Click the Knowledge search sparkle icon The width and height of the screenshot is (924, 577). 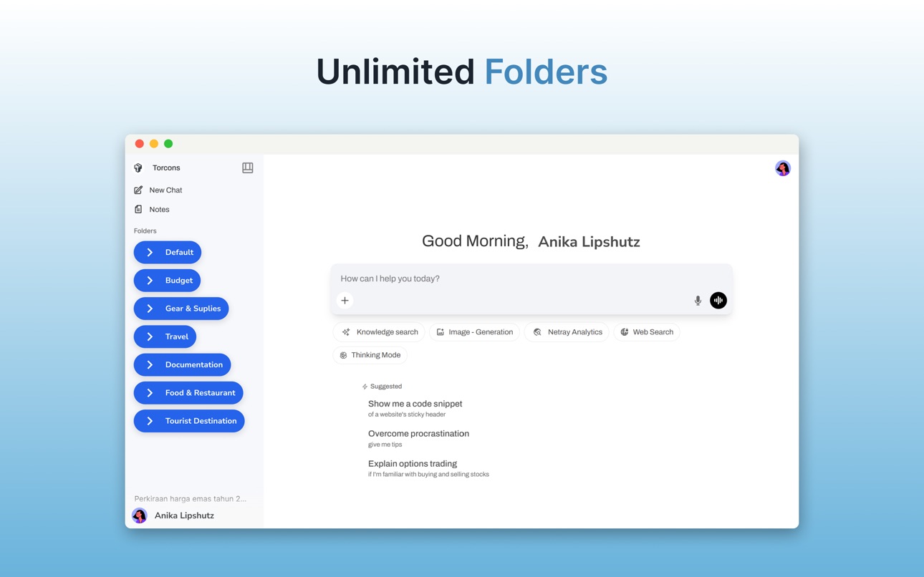click(346, 332)
